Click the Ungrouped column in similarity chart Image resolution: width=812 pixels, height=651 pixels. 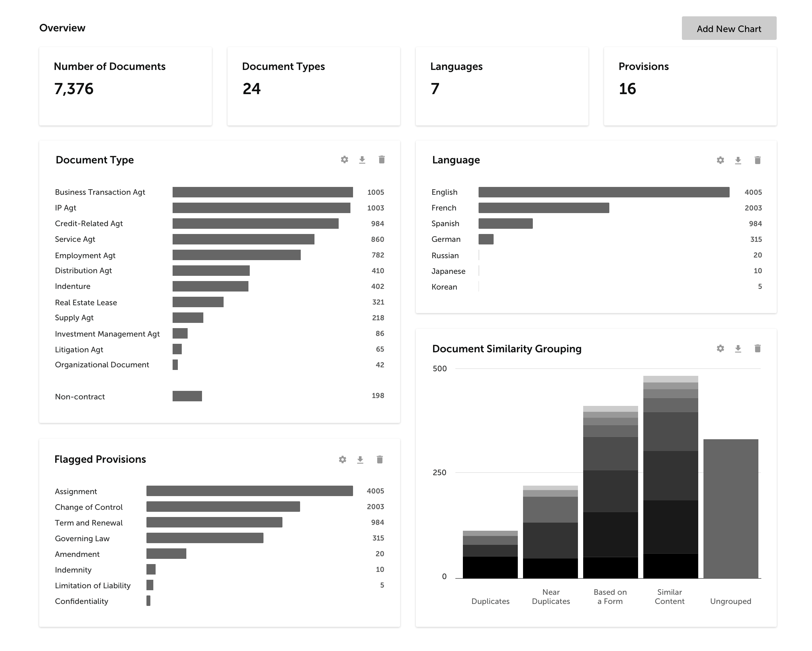tap(730, 508)
